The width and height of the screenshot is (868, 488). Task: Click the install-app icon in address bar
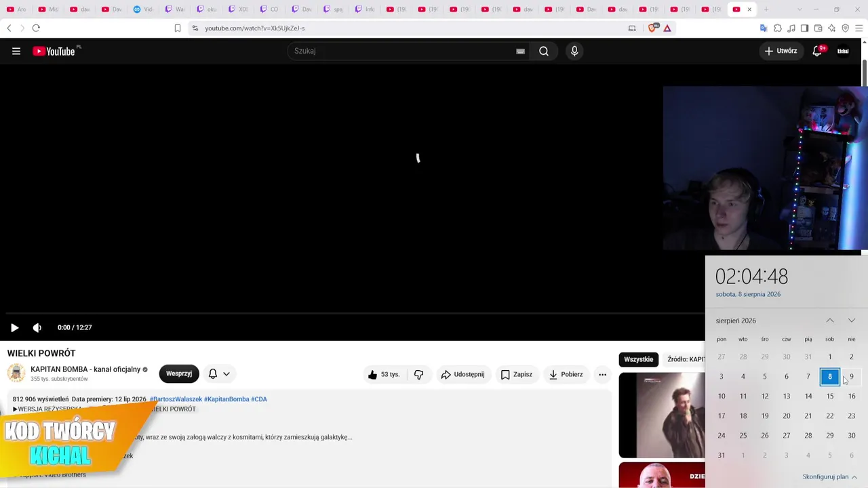[632, 28]
